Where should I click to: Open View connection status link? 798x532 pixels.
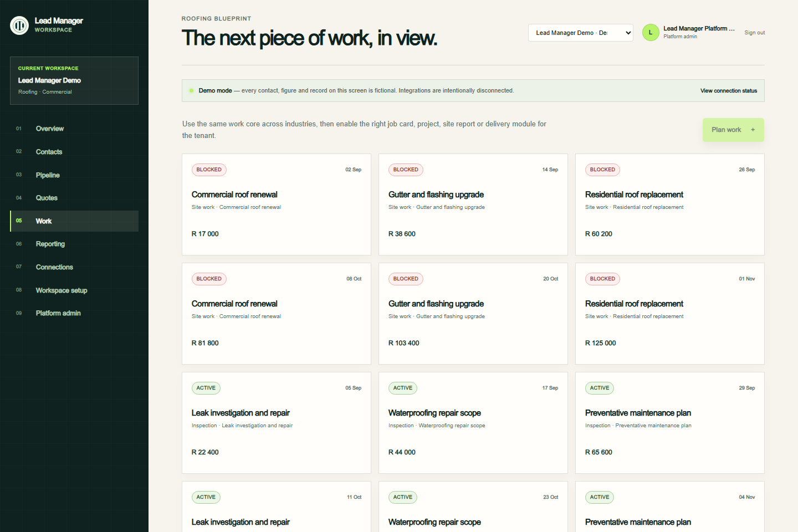pos(729,91)
